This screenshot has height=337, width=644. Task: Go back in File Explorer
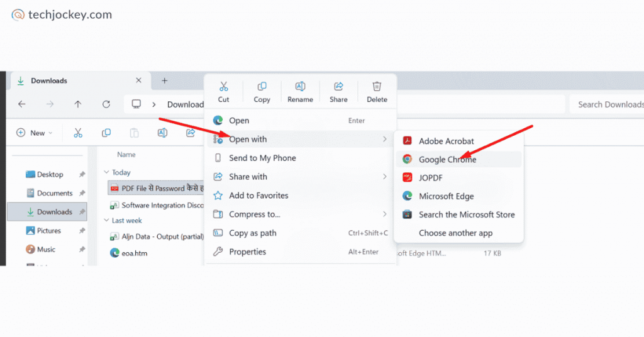point(22,104)
